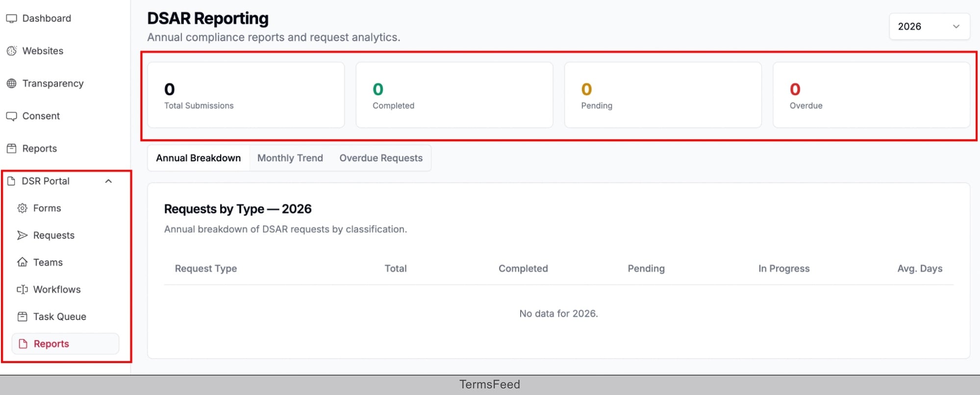Image resolution: width=980 pixels, height=395 pixels.
Task: Click the Consent chat bubble icon
Action: (x=11, y=117)
